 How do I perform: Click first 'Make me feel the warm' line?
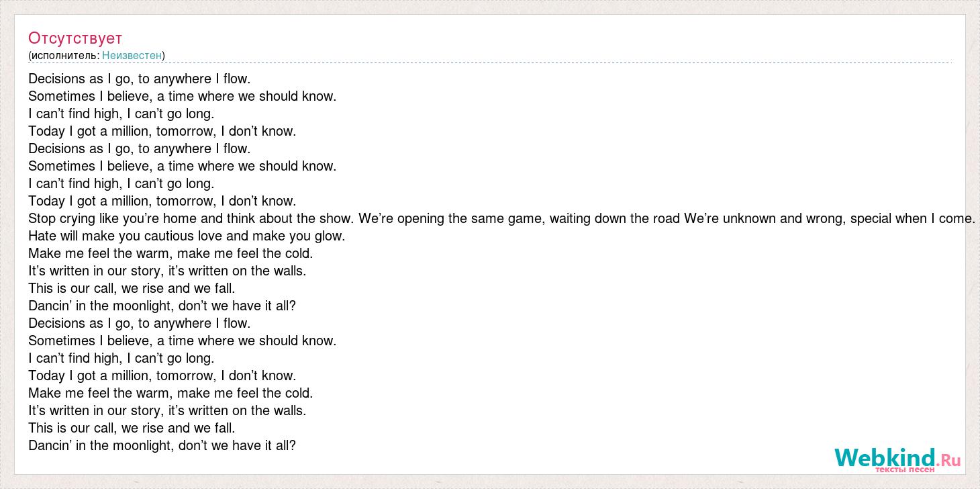pos(170,253)
